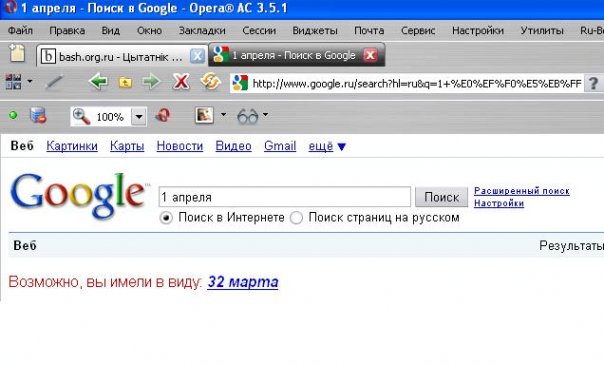Image resolution: width=604 pixels, height=365 pixels.
Task: Open the Gmail link
Action: point(280,146)
